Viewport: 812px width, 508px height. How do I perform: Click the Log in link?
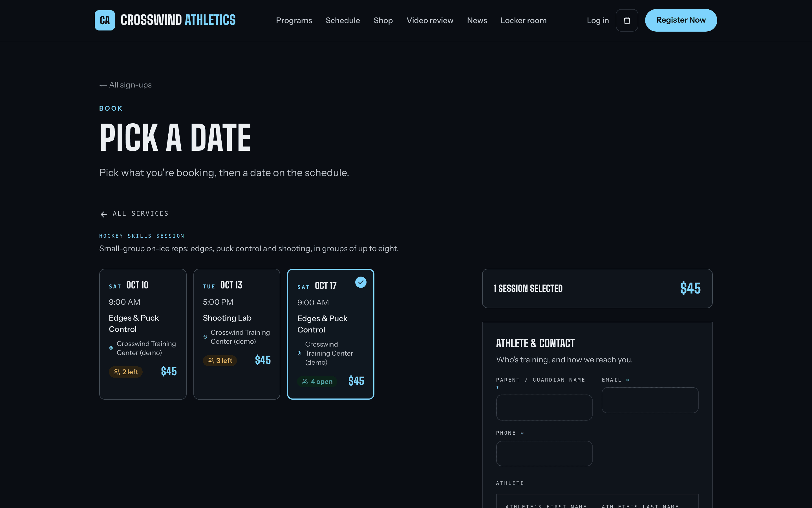tap(598, 21)
